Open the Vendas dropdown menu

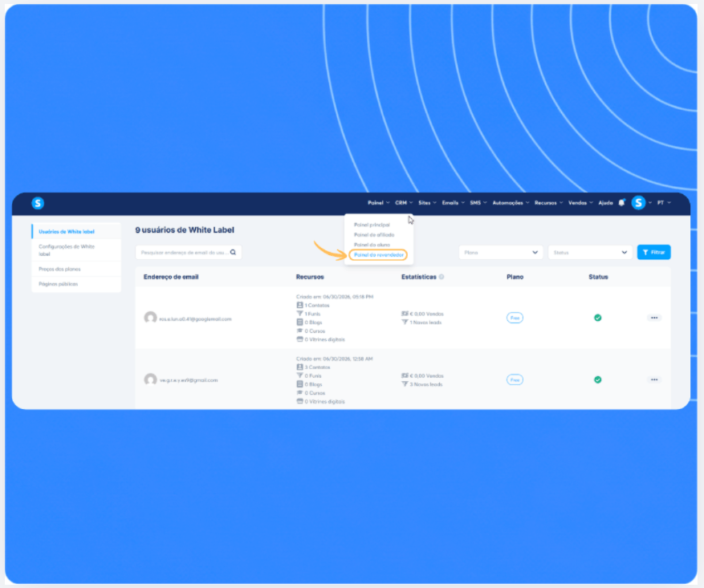click(580, 203)
